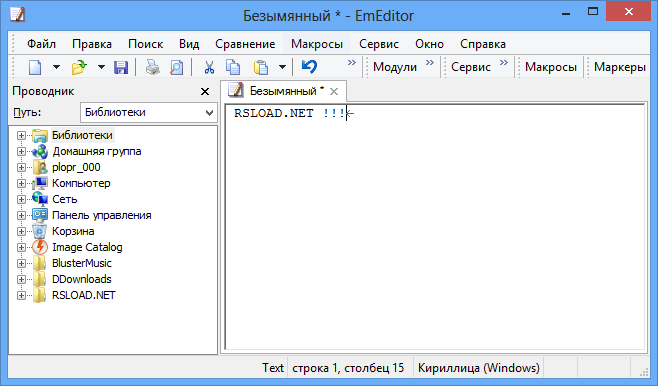Image resolution: width=658 pixels, height=386 pixels.
Task: Open the Путь combo box dropdown
Action: coord(209,112)
